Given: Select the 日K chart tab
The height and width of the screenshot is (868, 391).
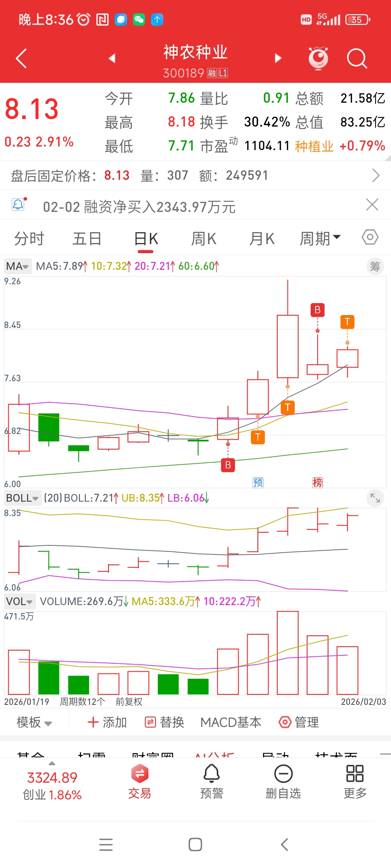Looking at the screenshot, I should point(146,239).
